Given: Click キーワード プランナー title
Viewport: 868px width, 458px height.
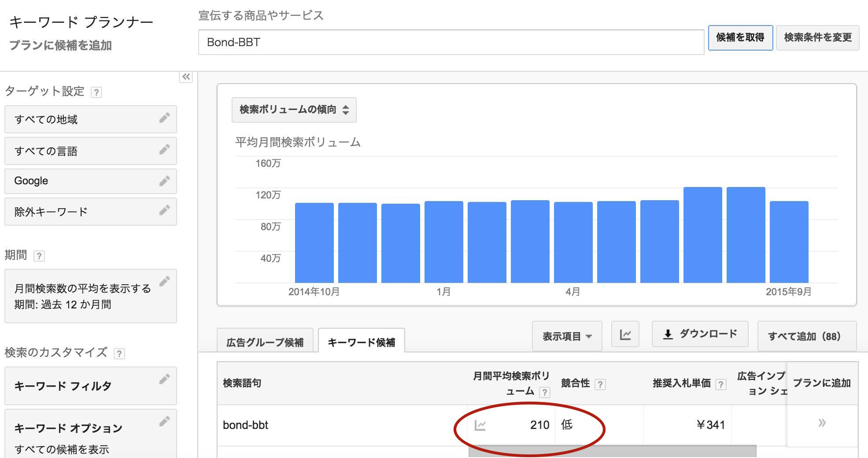Looking at the screenshot, I should point(81,22).
